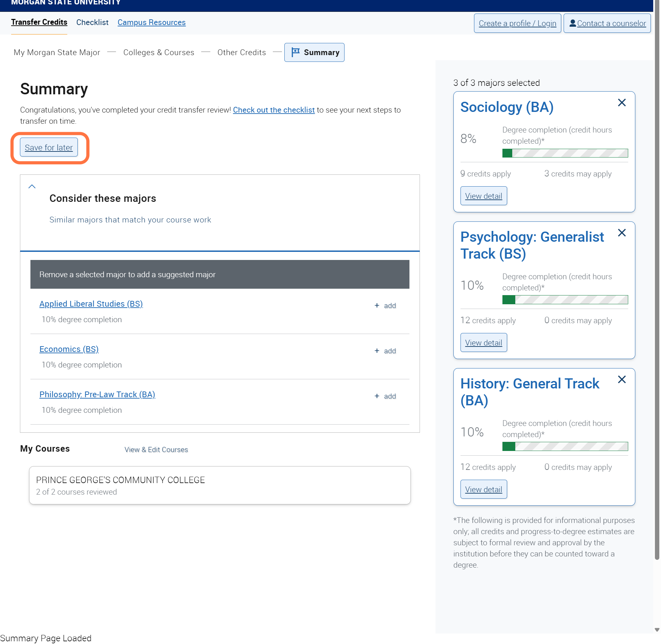Open Economics (BS) link

pos(69,349)
